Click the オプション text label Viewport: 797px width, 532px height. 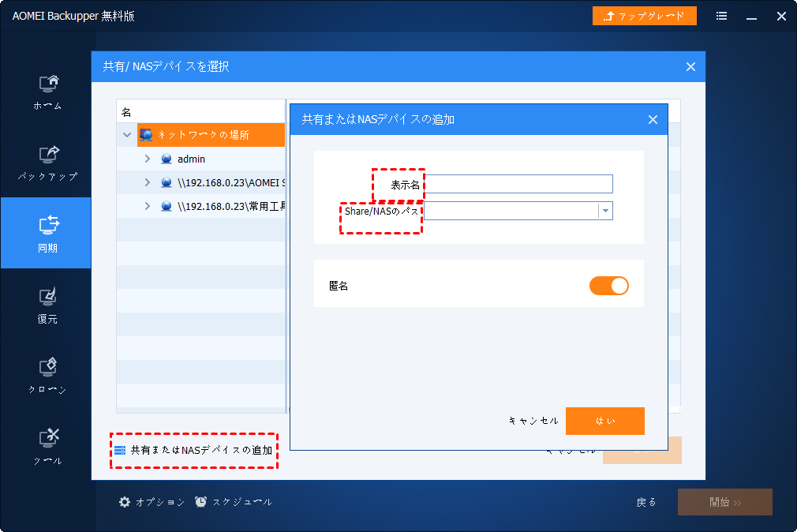point(160,503)
